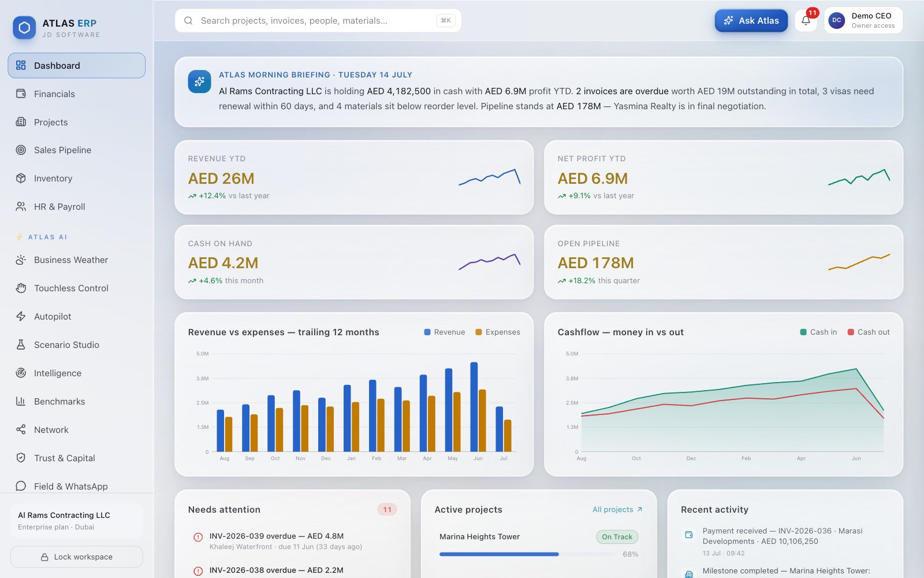Viewport: 924px width, 578px height.
Task: Click the overdue alert icon for INV-2026-039
Action: tap(198, 537)
